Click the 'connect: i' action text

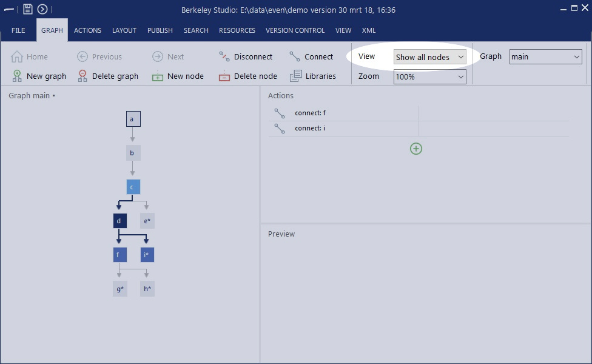pyautogui.click(x=310, y=128)
